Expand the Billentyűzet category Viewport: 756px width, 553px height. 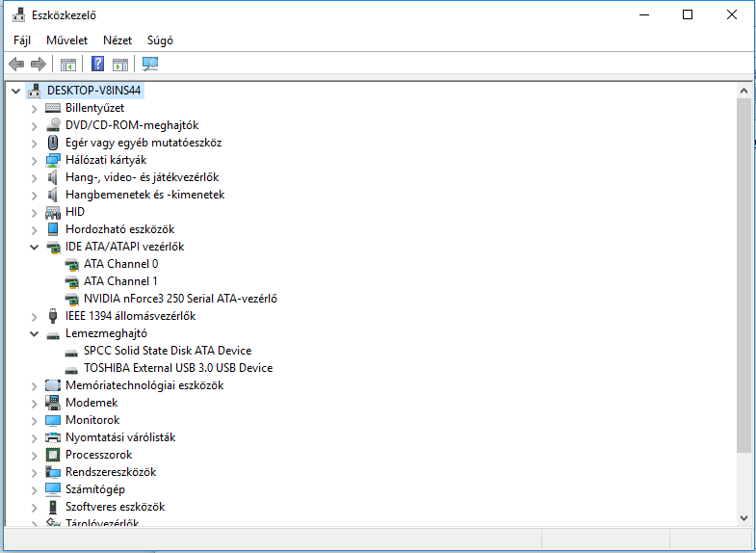(x=35, y=109)
